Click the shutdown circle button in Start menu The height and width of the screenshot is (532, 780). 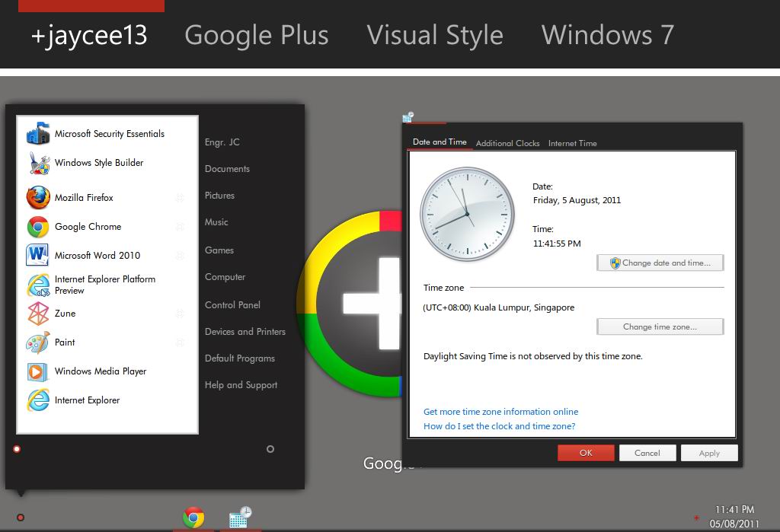click(270, 449)
